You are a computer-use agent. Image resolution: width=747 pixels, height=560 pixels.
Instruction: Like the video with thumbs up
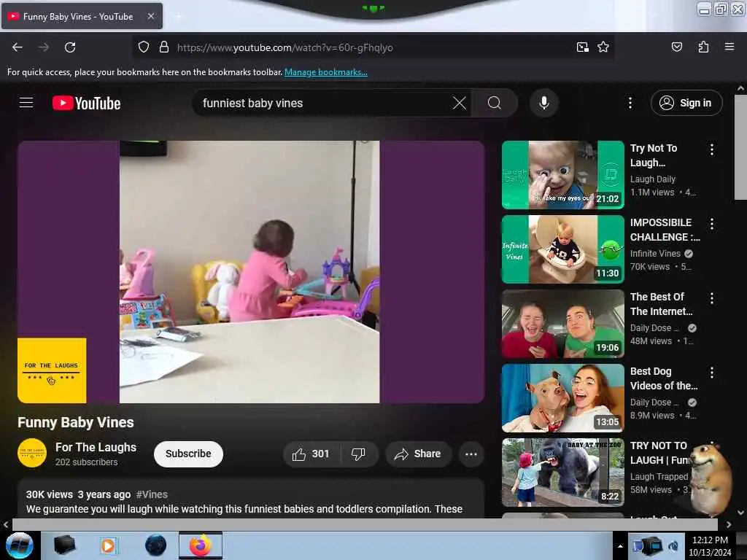pos(311,454)
